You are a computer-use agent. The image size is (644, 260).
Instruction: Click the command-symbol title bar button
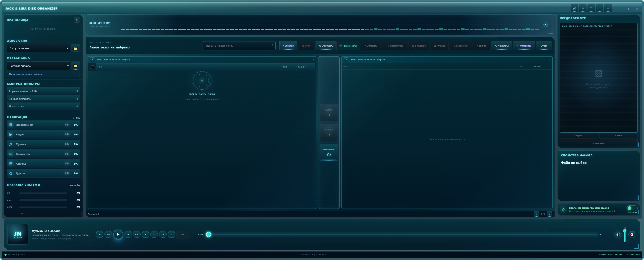[x=574, y=8]
